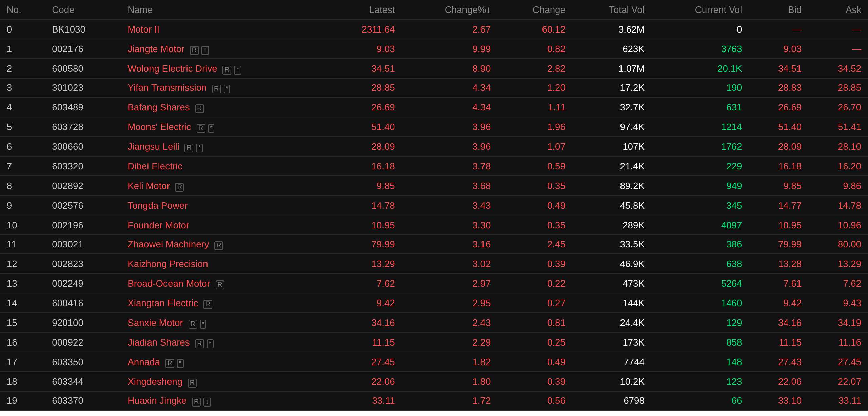Click the Change column header

(x=549, y=10)
